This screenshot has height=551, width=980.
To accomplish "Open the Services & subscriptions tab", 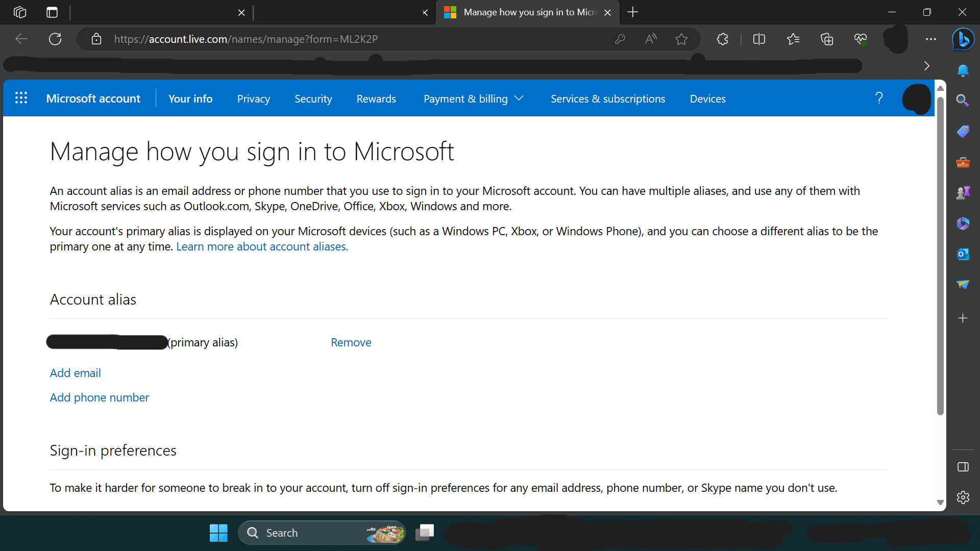I will [x=608, y=98].
